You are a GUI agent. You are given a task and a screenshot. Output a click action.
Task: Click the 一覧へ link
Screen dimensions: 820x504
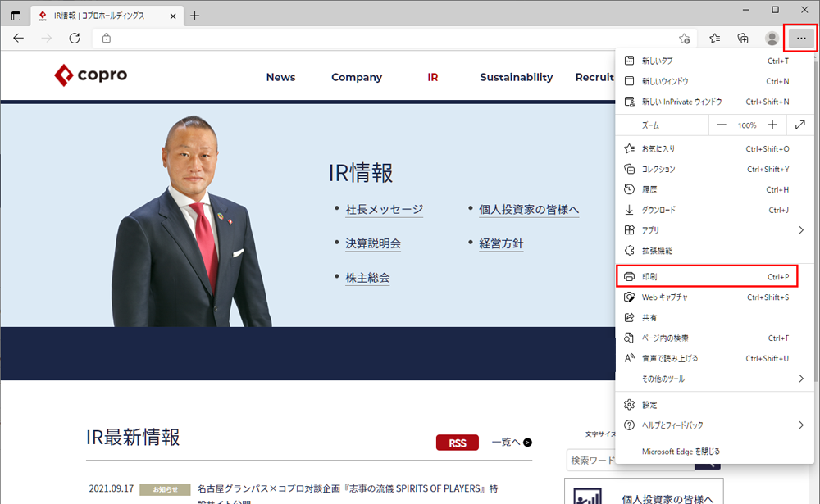[512, 443]
